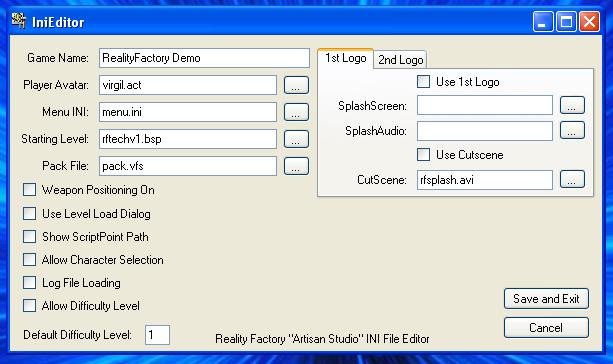
Task: Click the Default Difficulty Level value box
Action: click(157, 335)
